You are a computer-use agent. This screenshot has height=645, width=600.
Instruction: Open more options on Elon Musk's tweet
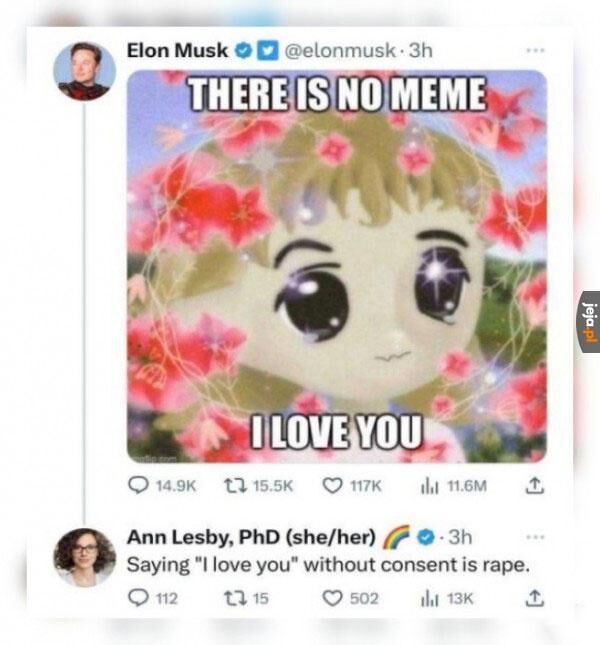coord(535,51)
